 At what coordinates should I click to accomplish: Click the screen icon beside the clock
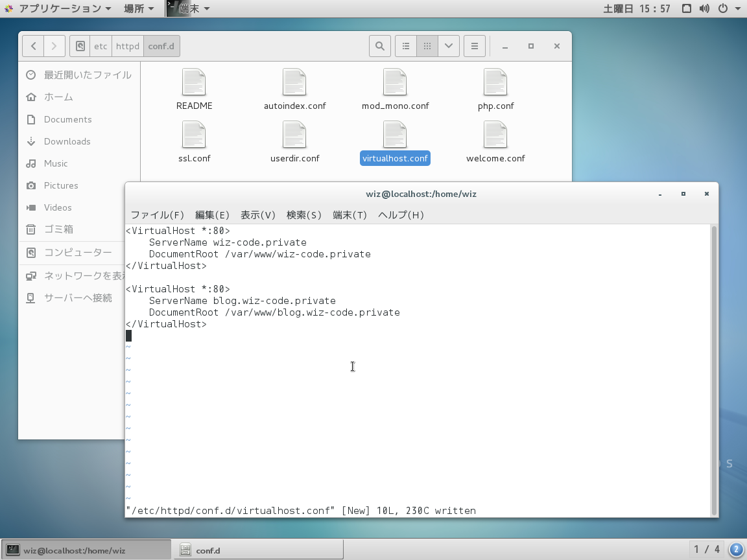point(687,8)
